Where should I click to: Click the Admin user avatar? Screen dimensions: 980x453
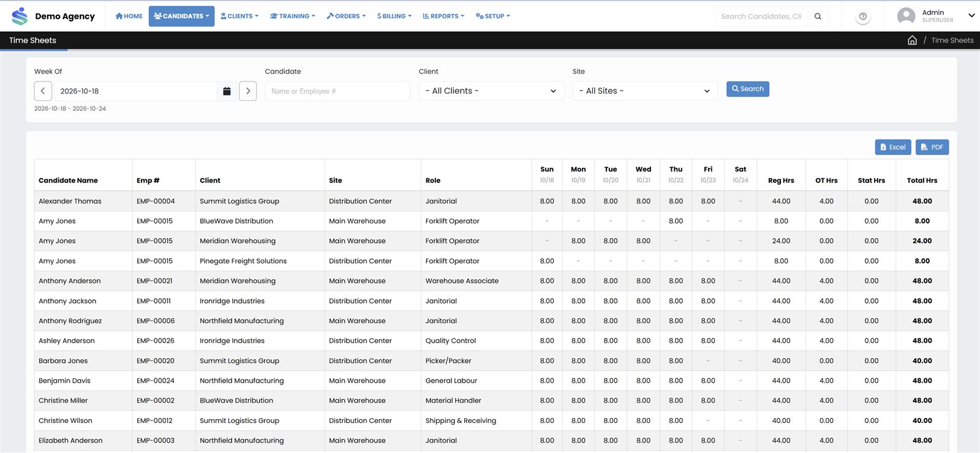[x=906, y=16]
